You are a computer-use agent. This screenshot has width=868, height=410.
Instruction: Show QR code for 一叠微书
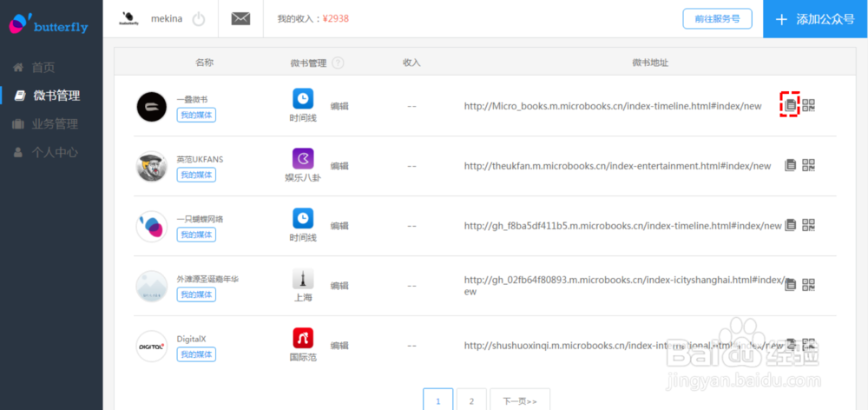point(809,105)
